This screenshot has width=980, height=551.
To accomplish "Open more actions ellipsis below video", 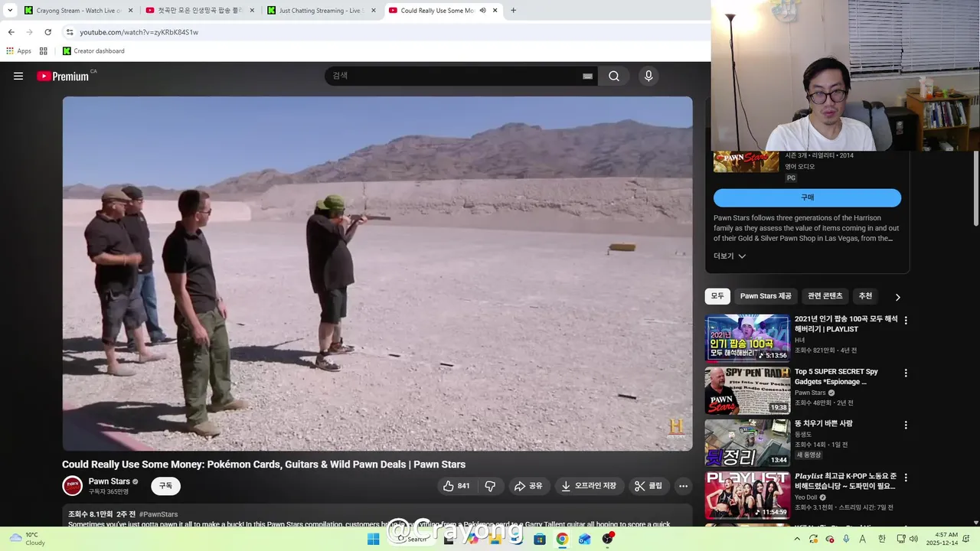I will coord(683,486).
